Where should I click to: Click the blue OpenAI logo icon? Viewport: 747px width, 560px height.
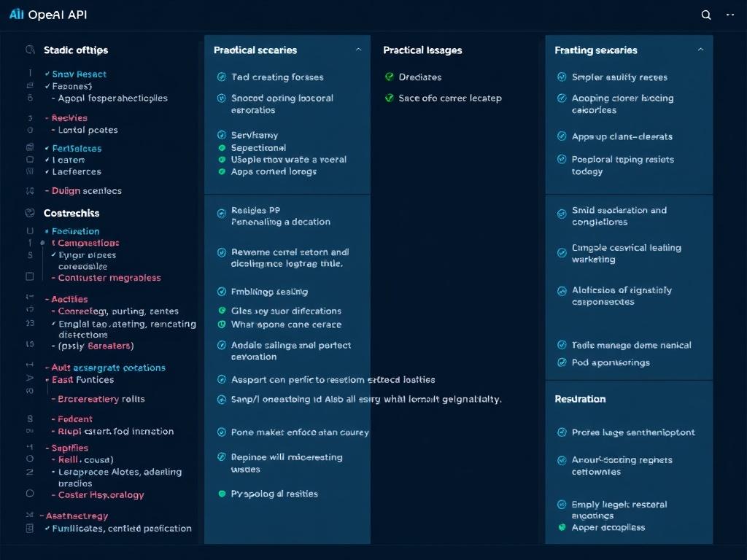(x=17, y=14)
